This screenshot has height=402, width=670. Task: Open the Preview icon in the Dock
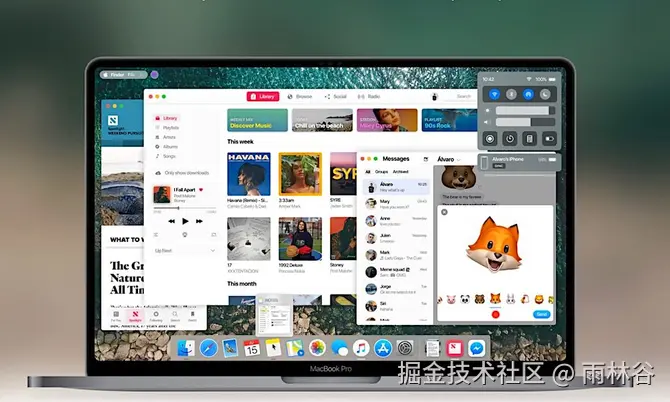point(230,348)
